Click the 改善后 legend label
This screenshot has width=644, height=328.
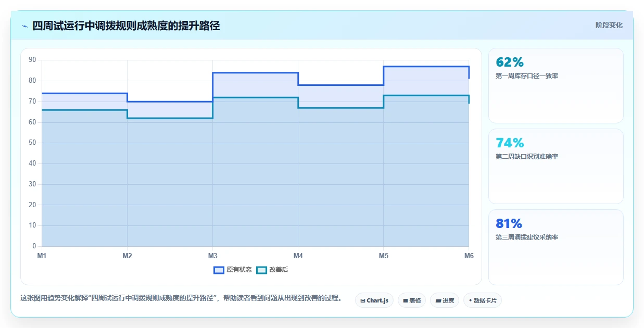[x=279, y=270]
